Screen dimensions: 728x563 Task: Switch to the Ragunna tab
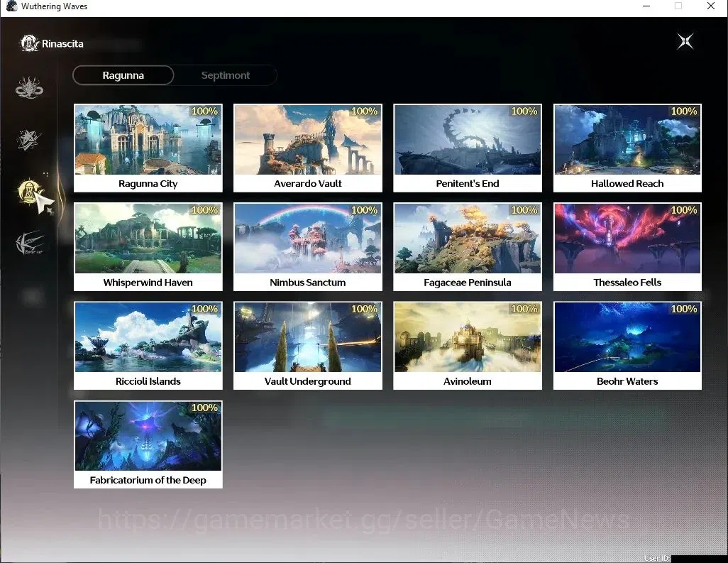(x=123, y=75)
